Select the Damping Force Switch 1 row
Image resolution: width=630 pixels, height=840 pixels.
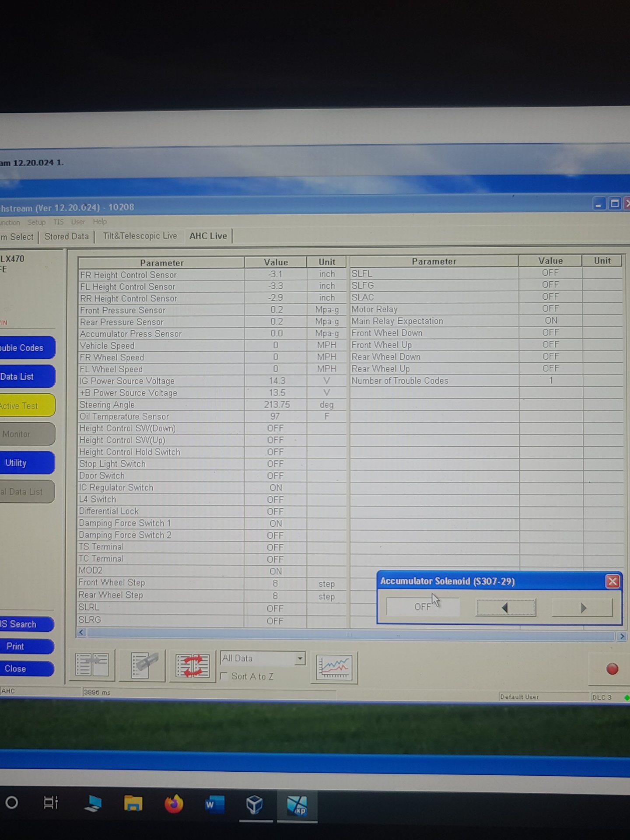pyautogui.click(x=212, y=523)
